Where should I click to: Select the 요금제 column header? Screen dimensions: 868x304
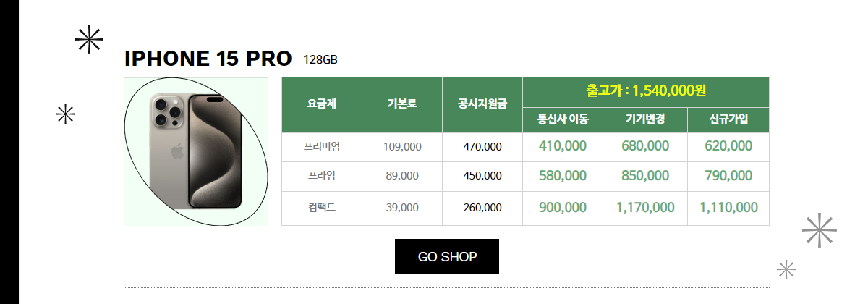[322, 104]
